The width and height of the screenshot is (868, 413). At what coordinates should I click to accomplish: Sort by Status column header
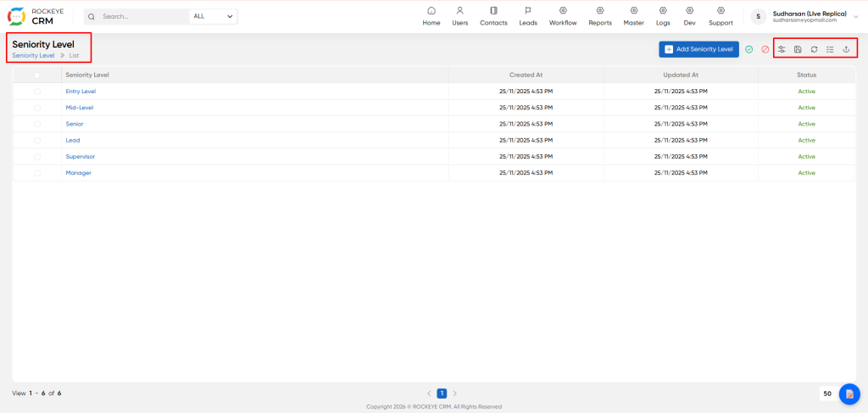click(807, 75)
